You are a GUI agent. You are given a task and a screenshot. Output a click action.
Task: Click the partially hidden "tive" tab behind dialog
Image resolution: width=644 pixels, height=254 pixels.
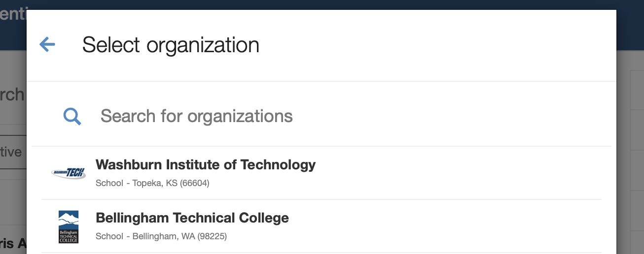click(12, 152)
